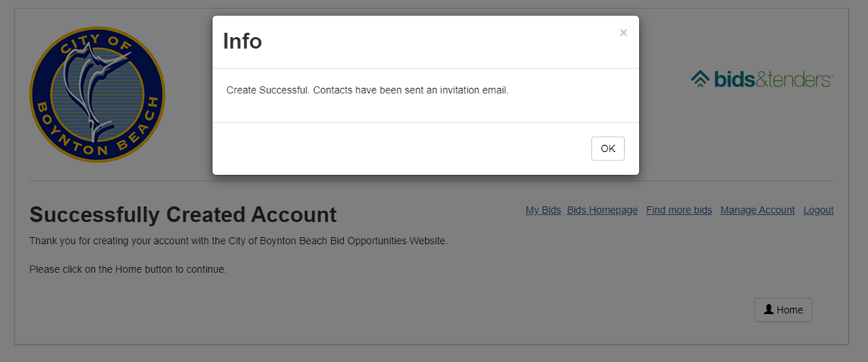This screenshot has height=362, width=868.
Task: Click the Home button label
Action: click(789, 310)
